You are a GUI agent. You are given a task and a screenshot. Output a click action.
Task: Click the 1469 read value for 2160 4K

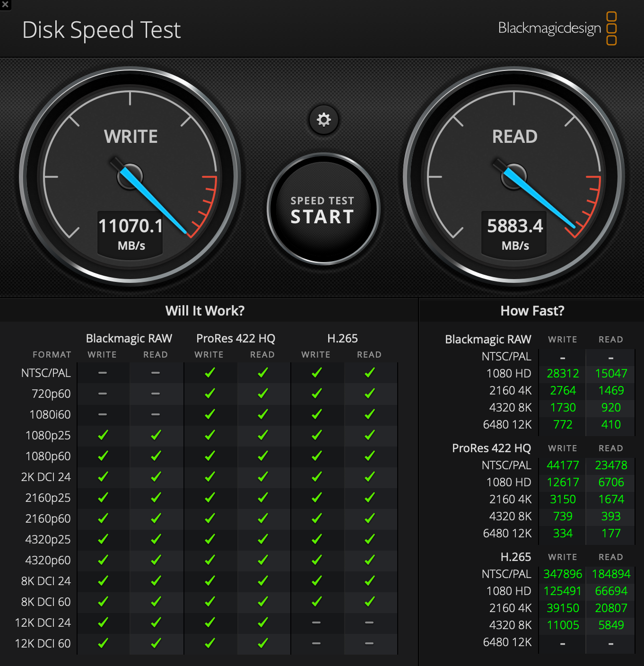pyautogui.click(x=611, y=391)
